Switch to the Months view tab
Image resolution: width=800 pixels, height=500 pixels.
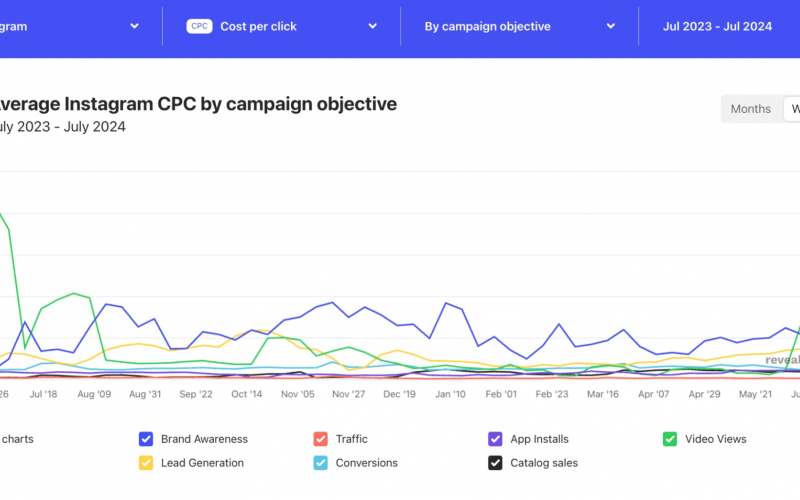coord(751,109)
